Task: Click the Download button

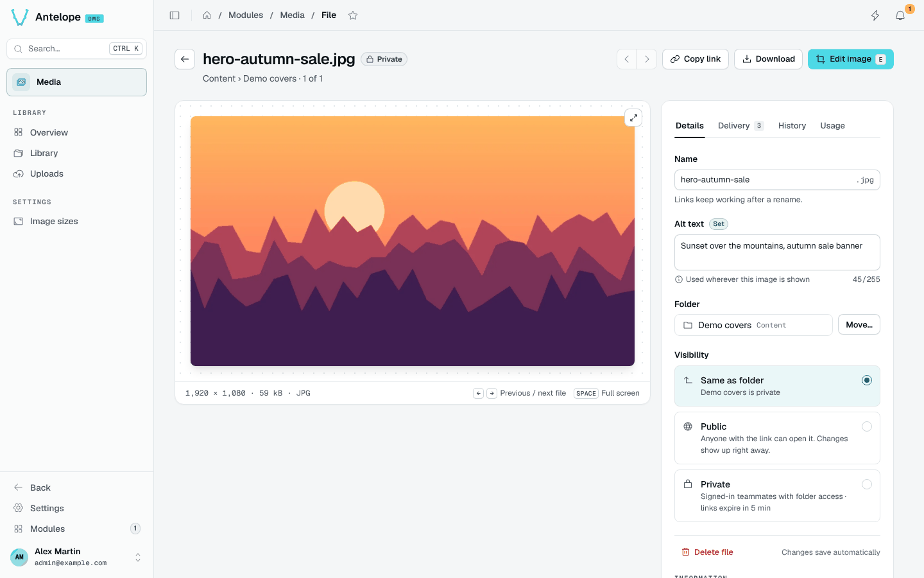Action: tap(768, 59)
